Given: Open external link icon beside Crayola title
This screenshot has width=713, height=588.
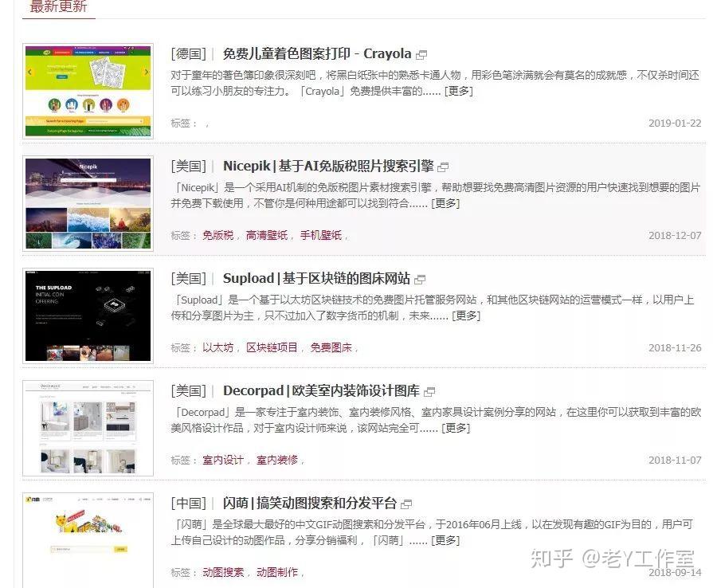Looking at the screenshot, I should [x=421, y=55].
